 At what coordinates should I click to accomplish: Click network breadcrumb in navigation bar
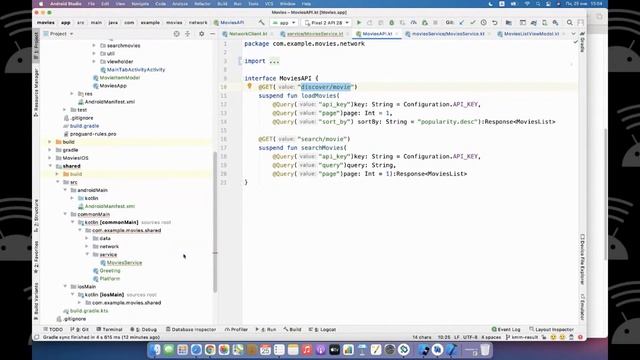(x=198, y=22)
